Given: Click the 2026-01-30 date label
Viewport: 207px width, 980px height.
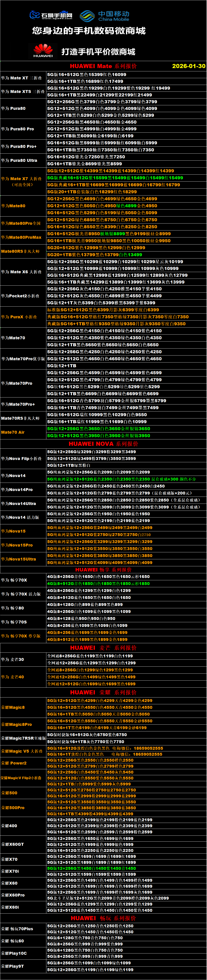Looking at the screenshot, I should click(x=188, y=66).
